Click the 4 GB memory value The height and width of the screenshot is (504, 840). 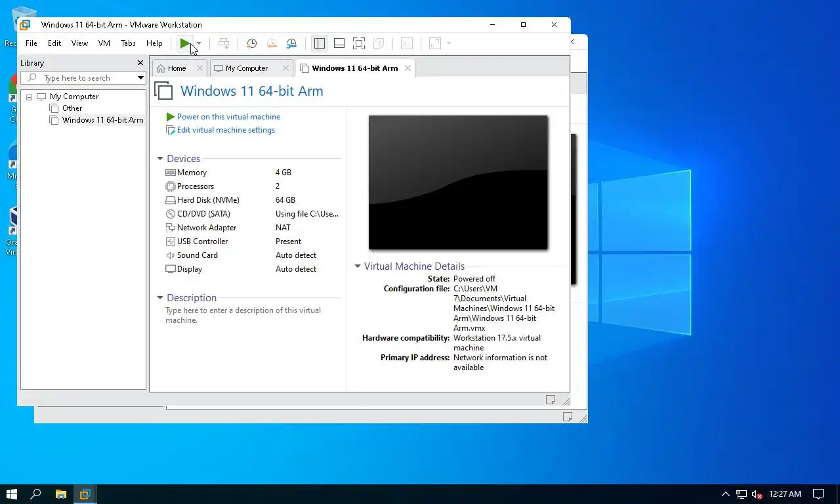(283, 173)
